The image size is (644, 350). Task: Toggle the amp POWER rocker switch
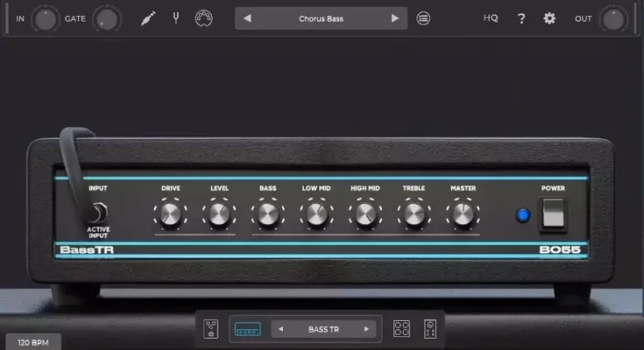point(553,213)
